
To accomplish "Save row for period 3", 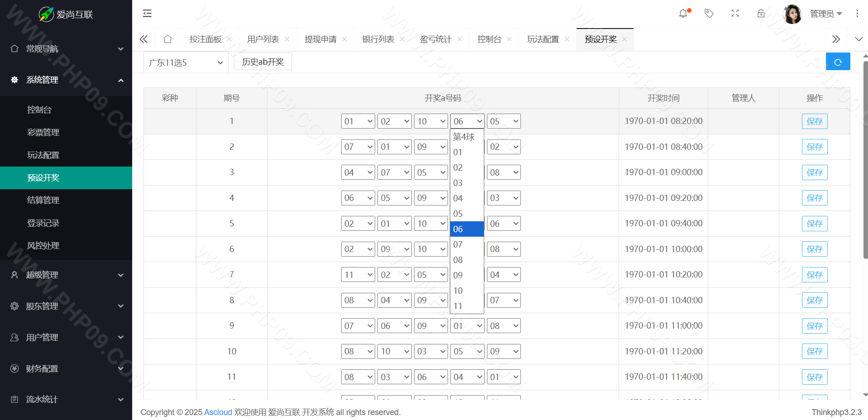I will (x=814, y=172).
